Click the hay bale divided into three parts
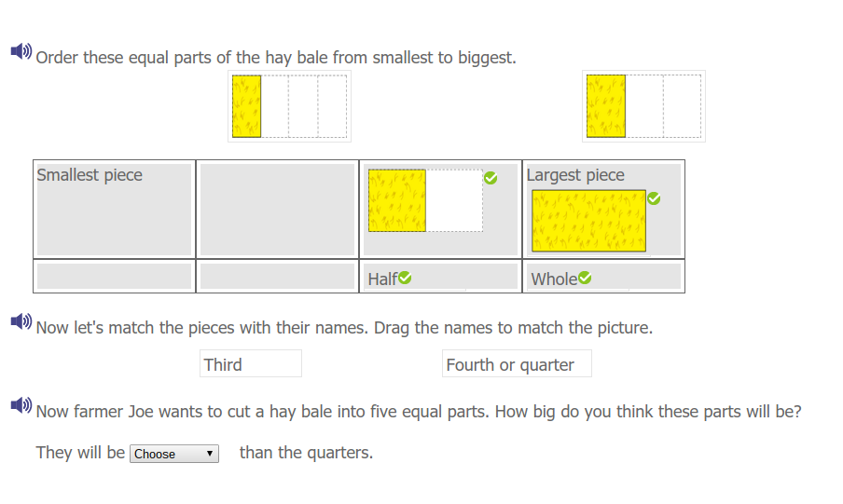This screenshot has width=843, height=504. point(643,106)
